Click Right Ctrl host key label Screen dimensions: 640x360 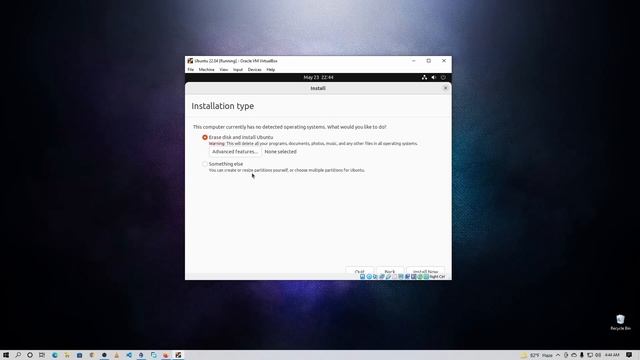click(x=437, y=277)
